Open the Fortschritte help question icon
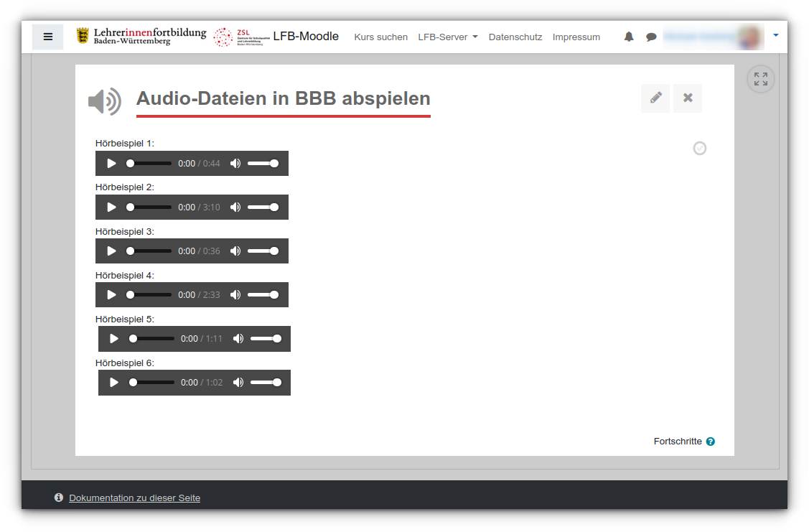This screenshot has height=532, width=809. pos(711,442)
